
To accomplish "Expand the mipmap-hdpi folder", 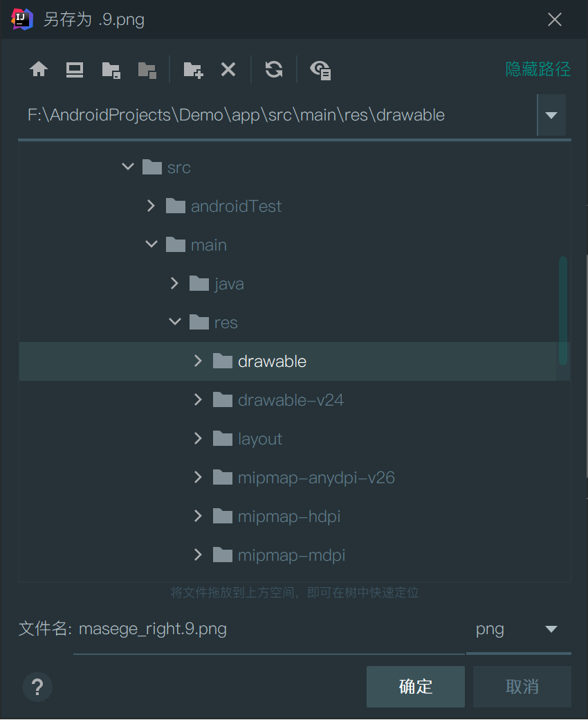I will [198, 516].
